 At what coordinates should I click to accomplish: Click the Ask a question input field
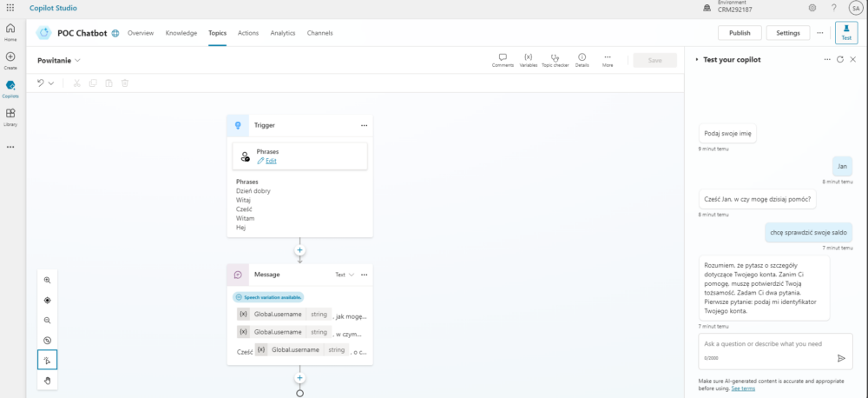764,344
